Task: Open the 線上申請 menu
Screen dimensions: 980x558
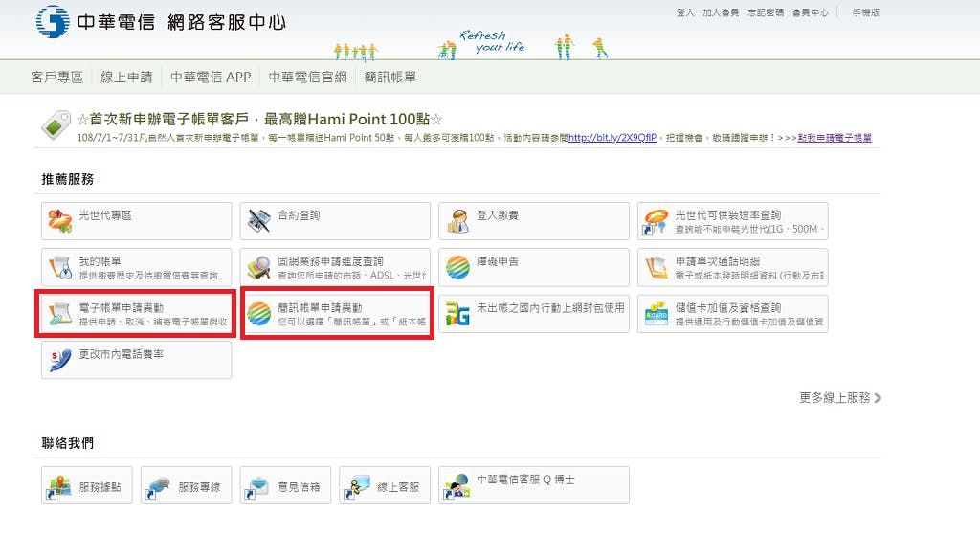Action: pyautogui.click(x=126, y=77)
